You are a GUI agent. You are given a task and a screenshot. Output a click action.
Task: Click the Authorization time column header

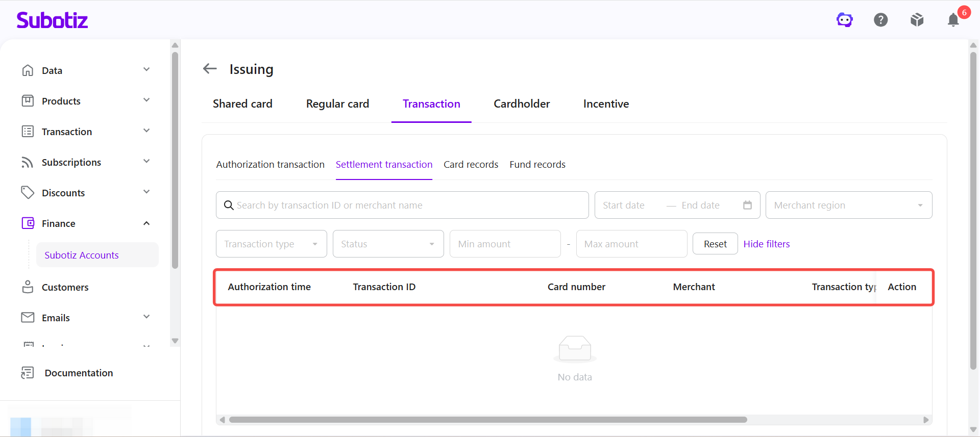point(269,287)
